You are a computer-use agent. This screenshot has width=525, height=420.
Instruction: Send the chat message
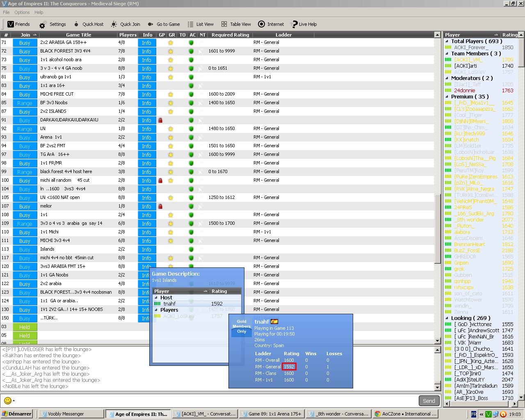tap(429, 401)
